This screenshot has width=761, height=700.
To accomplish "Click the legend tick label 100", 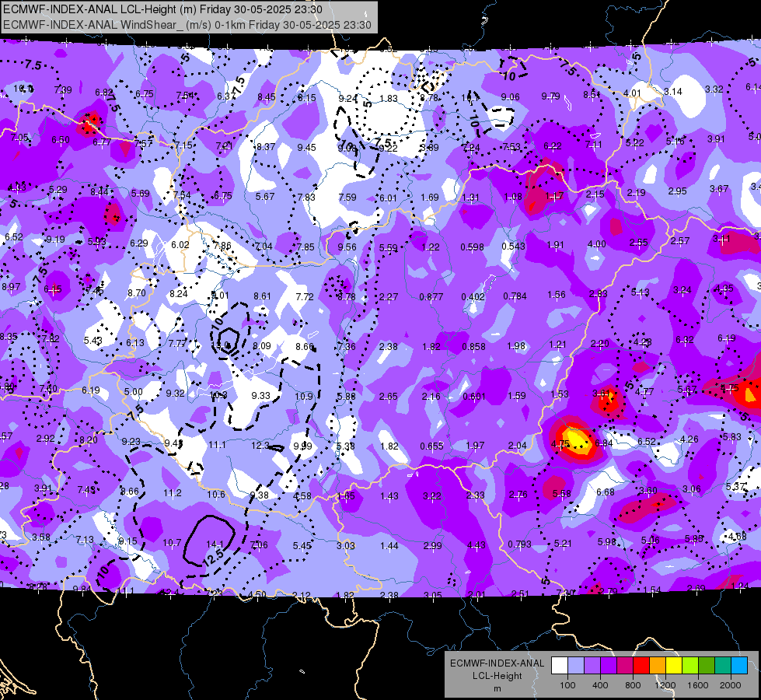I will click(x=567, y=685).
